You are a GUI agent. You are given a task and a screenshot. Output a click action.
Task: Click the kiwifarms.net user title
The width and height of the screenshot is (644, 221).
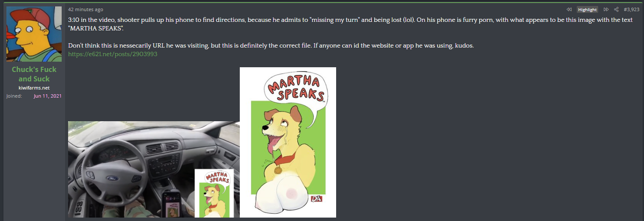[34, 88]
